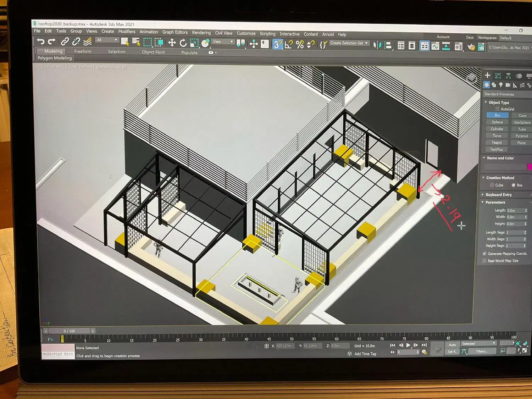Click the Cylinder primitive button
Viewport: 532px width, 399px height.
click(497, 129)
